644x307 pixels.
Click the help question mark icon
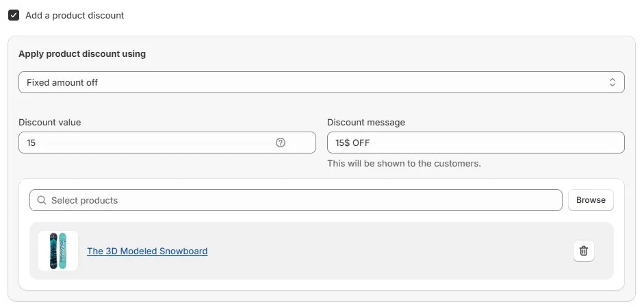point(281,143)
